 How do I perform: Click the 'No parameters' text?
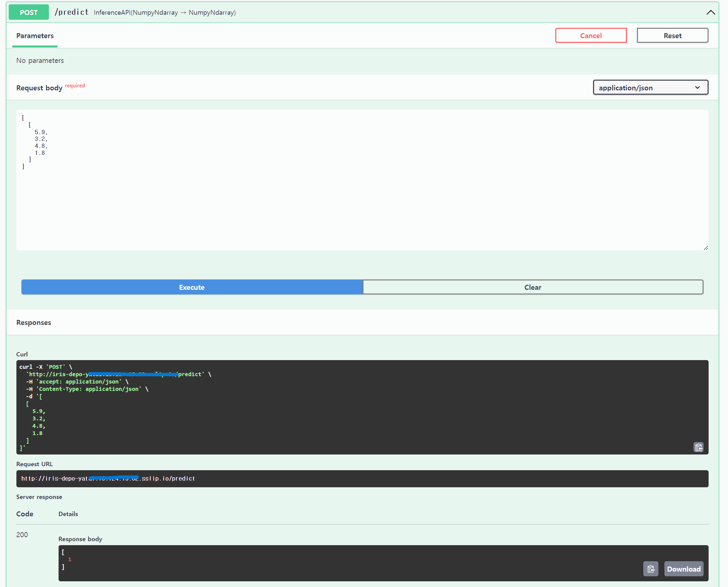click(40, 61)
